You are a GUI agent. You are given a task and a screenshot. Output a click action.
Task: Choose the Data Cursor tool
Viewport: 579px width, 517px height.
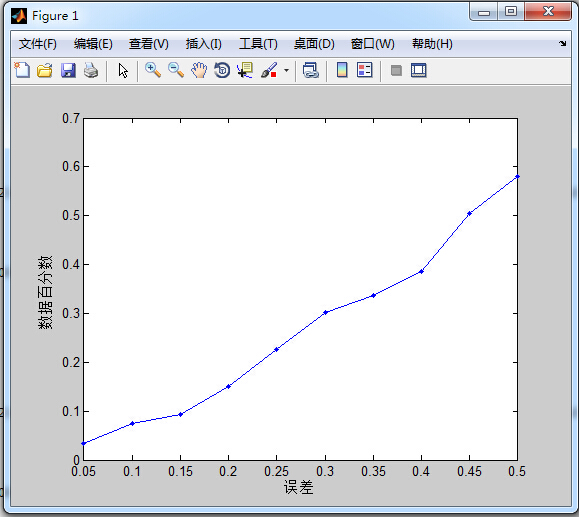tap(245, 70)
